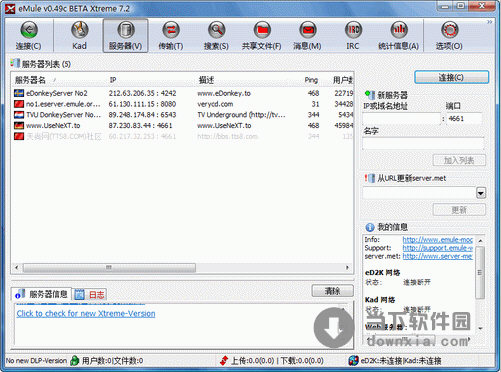Click the server list (服务器列表) header icon
The height and width of the screenshot is (372, 501).
coord(15,63)
